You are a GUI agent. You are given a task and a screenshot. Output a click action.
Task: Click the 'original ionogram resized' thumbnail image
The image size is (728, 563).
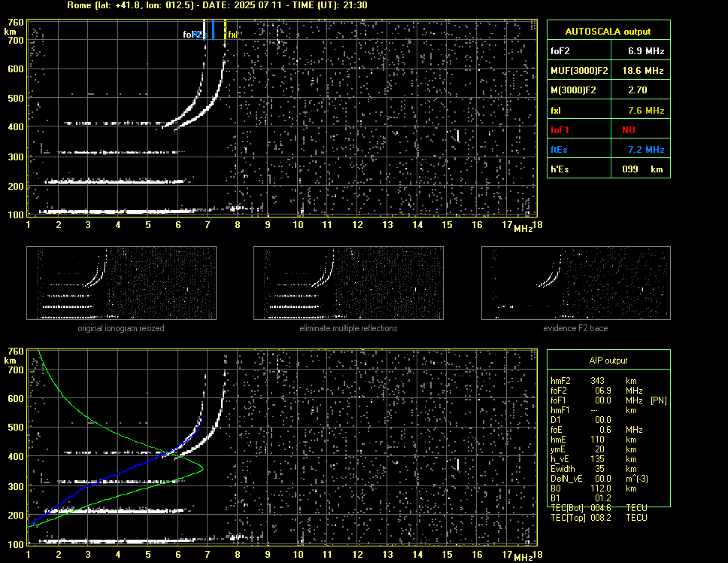pos(121,283)
